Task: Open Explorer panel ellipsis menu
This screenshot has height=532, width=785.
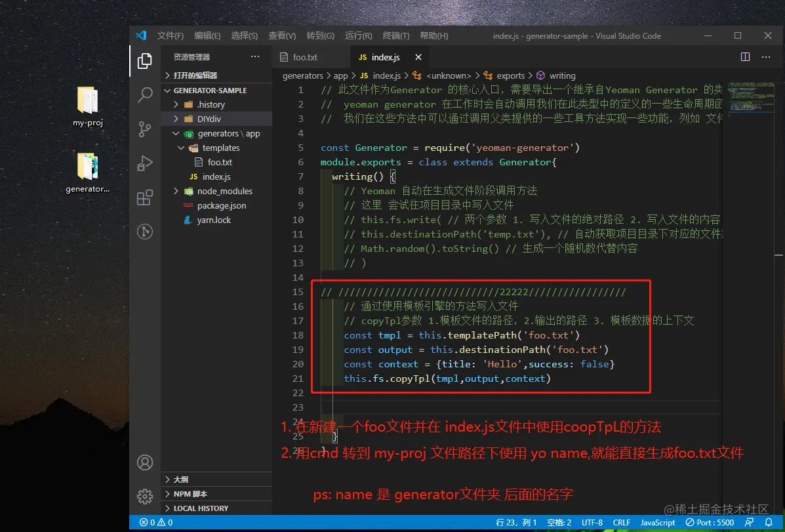Action: [x=255, y=56]
